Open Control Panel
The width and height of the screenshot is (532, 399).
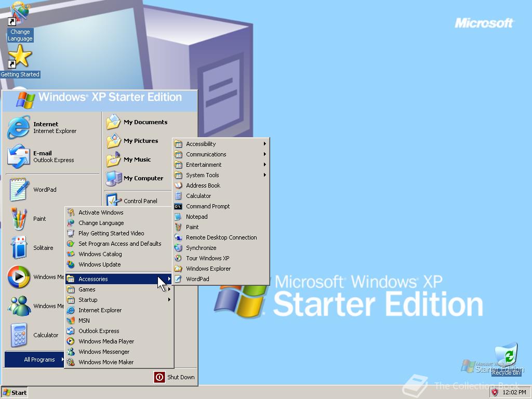coord(137,200)
